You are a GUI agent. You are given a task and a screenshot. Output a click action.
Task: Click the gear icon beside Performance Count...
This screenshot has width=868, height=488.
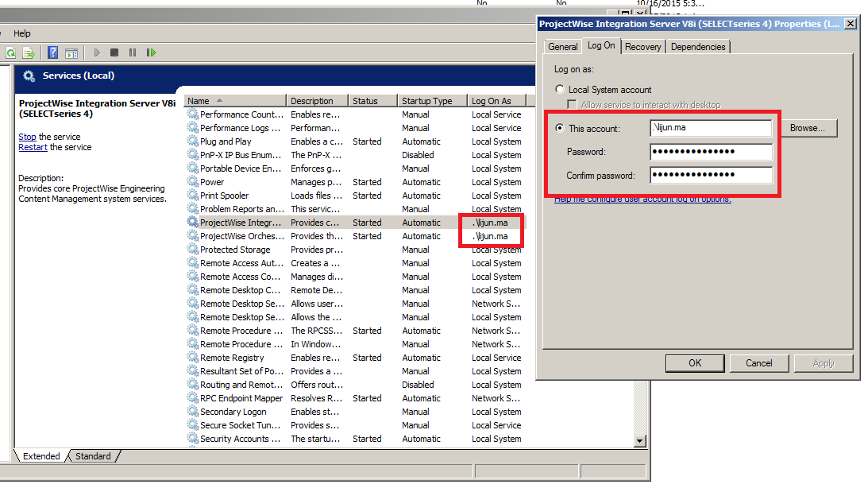tap(193, 114)
